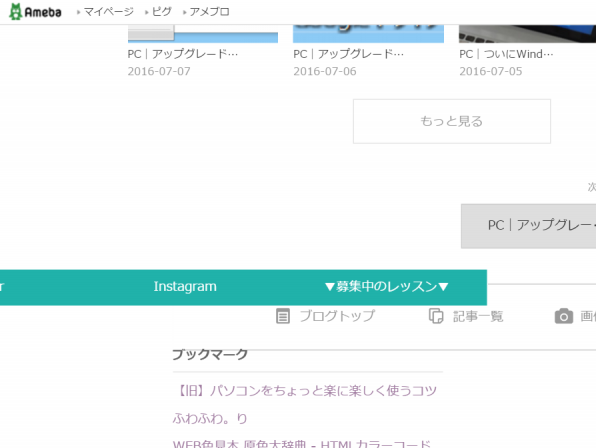
Task: Open bookmark 【旧】パソコンをちょっと楽に楽しく使うコツ
Action: coord(305,391)
